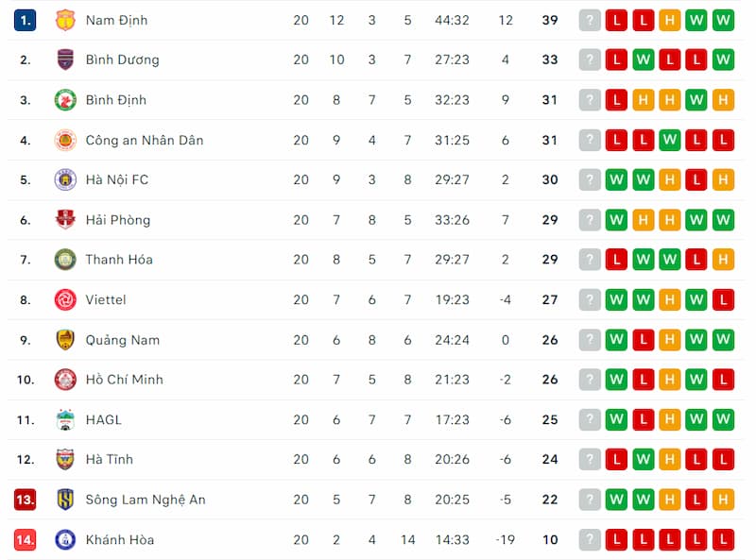Open the Hà Tĩnh team link
This screenshot has width=756, height=560.
[x=109, y=460]
